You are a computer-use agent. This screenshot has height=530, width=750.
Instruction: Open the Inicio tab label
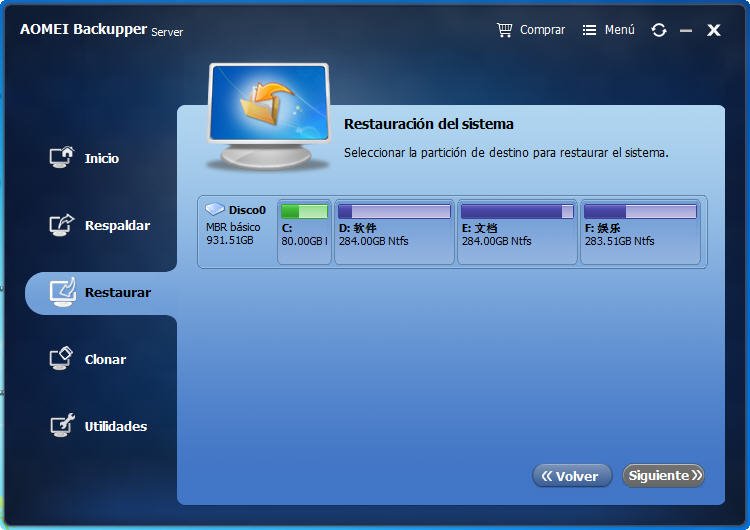[x=101, y=158]
